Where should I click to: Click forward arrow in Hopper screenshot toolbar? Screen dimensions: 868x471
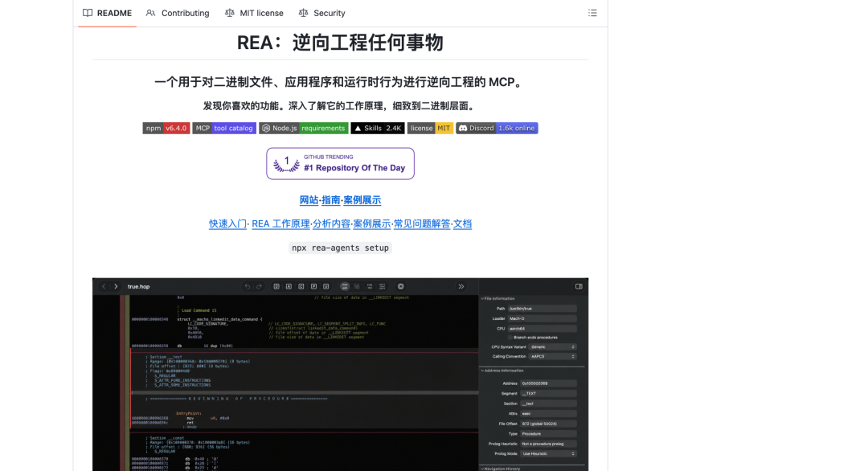point(116,286)
